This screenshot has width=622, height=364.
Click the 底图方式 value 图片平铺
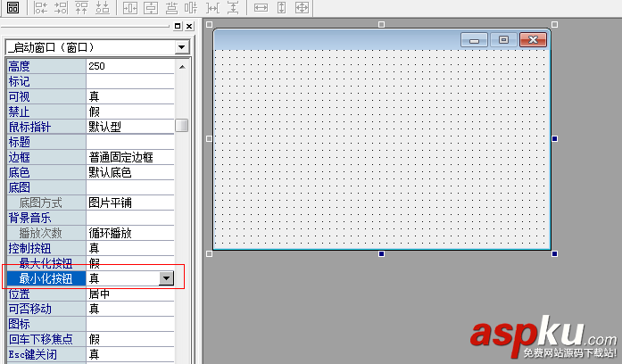[x=130, y=203]
